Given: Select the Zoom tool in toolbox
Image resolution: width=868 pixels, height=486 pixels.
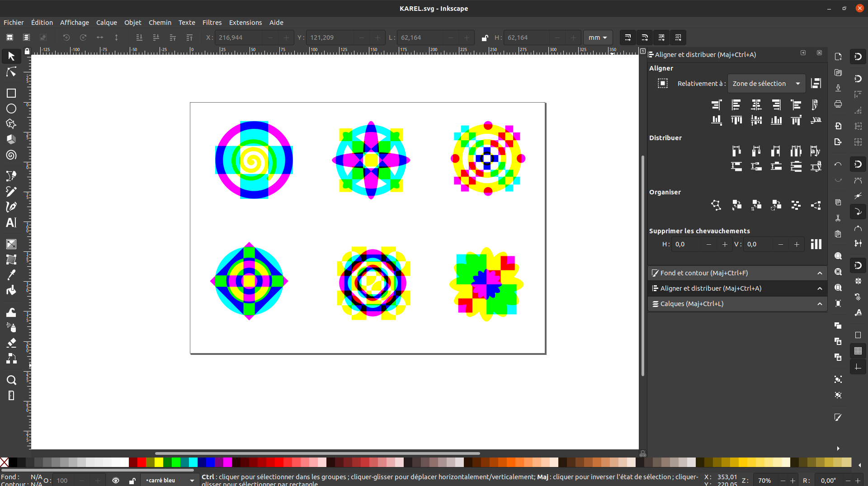Looking at the screenshot, I should pyautogui.click(x=11, y=380).
